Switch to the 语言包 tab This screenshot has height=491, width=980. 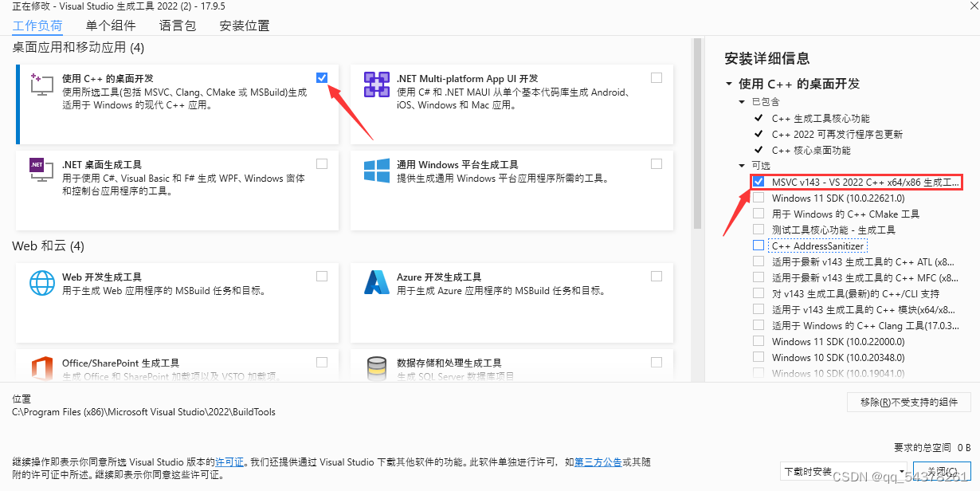[178, 26]
